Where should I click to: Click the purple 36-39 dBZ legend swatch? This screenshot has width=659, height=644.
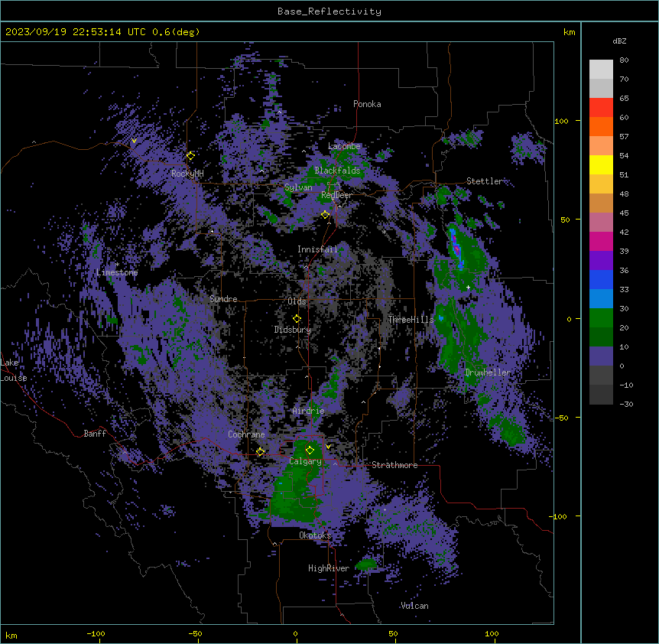point(601,261)
